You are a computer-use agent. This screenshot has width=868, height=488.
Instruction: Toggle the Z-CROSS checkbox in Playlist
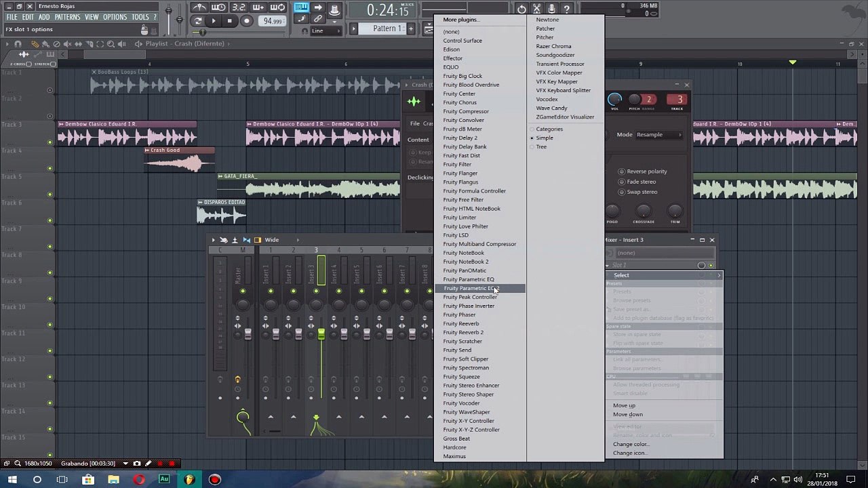(28, 64)
